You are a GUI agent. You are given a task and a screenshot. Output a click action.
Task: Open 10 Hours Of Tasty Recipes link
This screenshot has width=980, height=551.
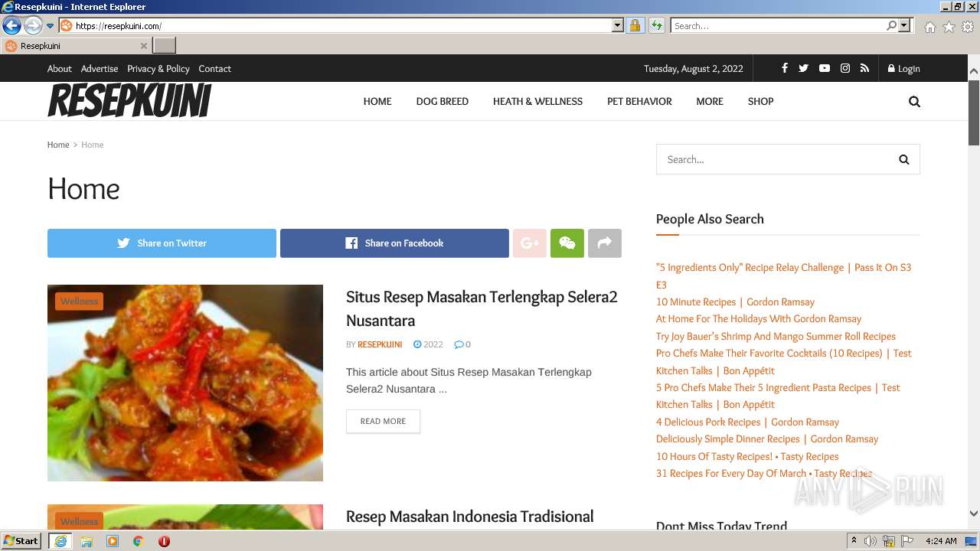tap(747, 456)
